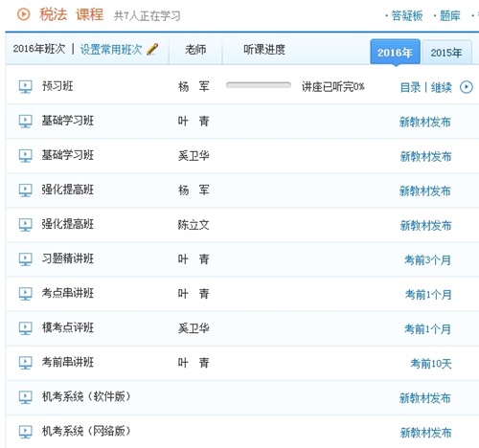Viewport: 479px width, 448px height.
Task: Click the 预习班 listening progress bar
Action: click(259, 85)
